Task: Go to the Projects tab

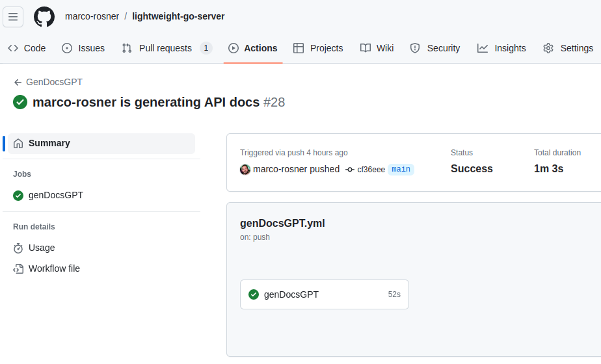Action: coord(318,48)
